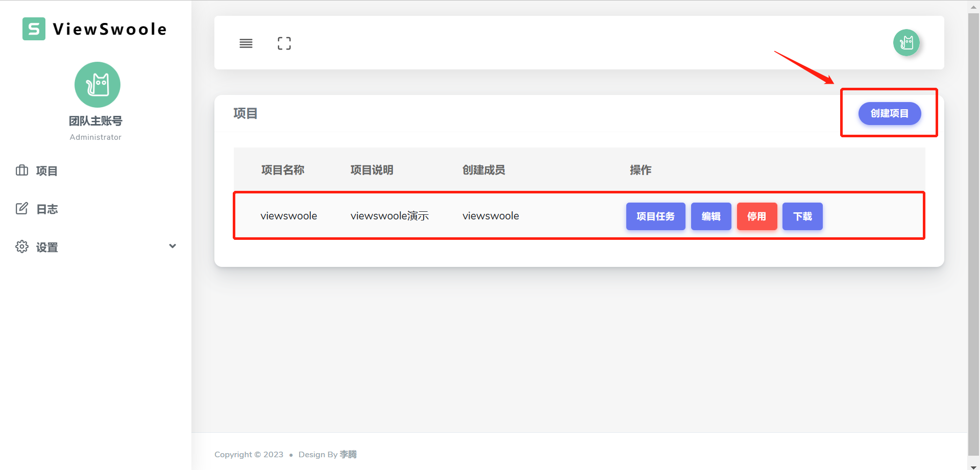Screen dimensions: 980x470
Task: Toggle sidebar with hamburger menu icon
Action: point(246,43)
